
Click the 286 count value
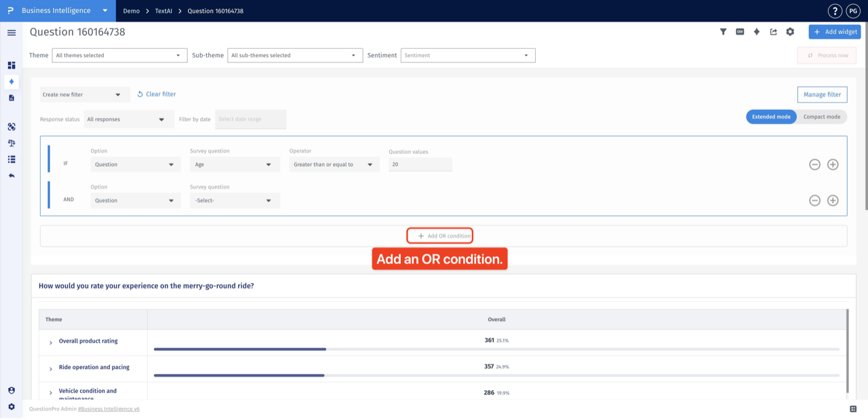point(489,393)
